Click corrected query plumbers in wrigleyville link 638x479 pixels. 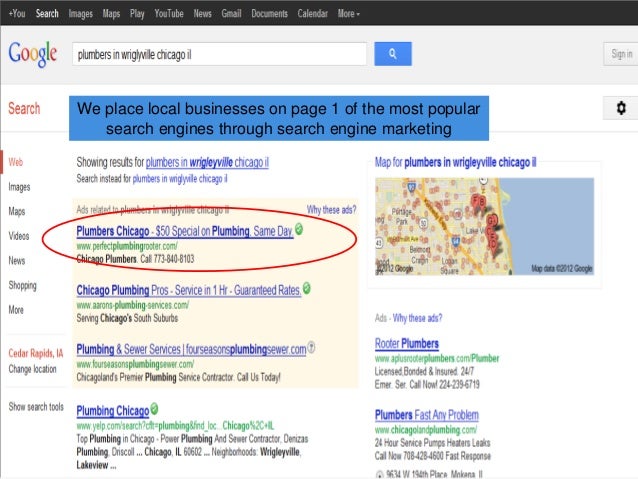[207, 162]
